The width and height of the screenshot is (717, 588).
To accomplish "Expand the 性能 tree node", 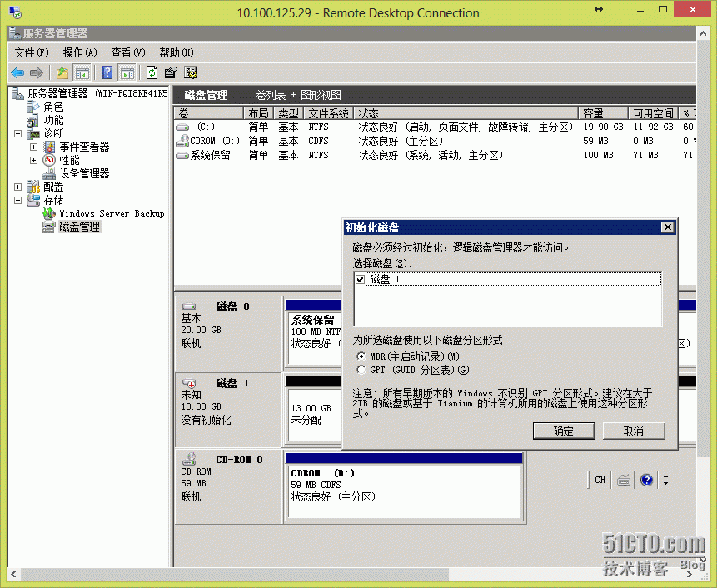I will (33, 160).
